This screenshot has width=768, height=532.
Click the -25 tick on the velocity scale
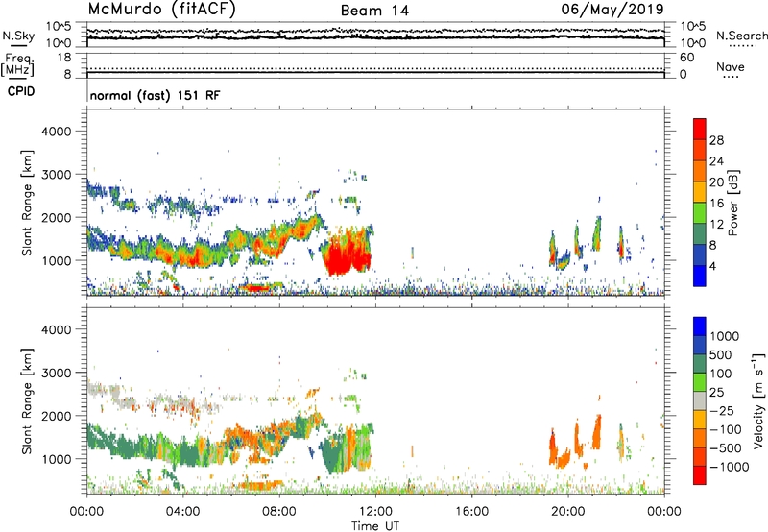coord(722,410)
